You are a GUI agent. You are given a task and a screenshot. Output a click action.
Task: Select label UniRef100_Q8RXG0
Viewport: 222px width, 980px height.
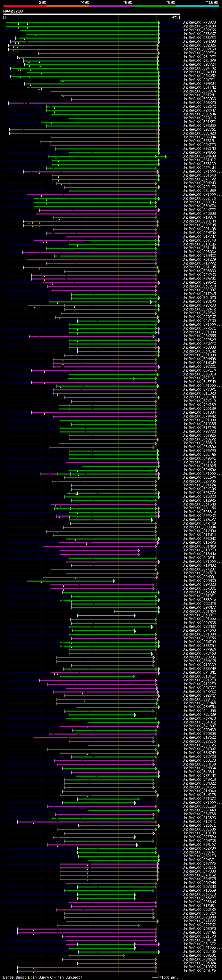click(x=199, y=49)
